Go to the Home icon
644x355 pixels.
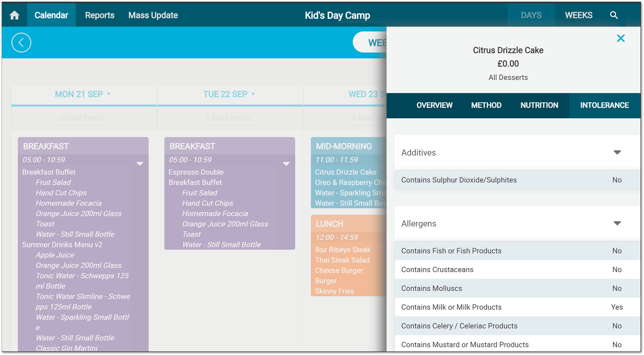[x=15, y=15]
